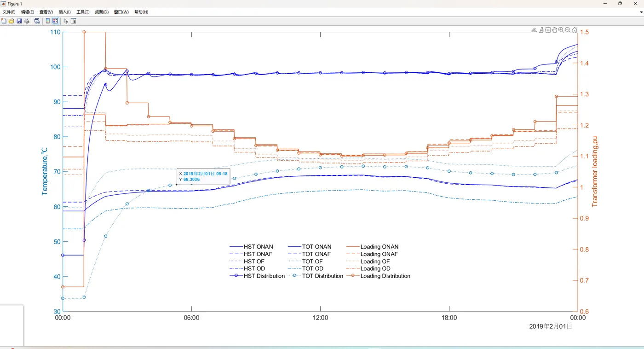Restore view with the home icon

point(575,30)
